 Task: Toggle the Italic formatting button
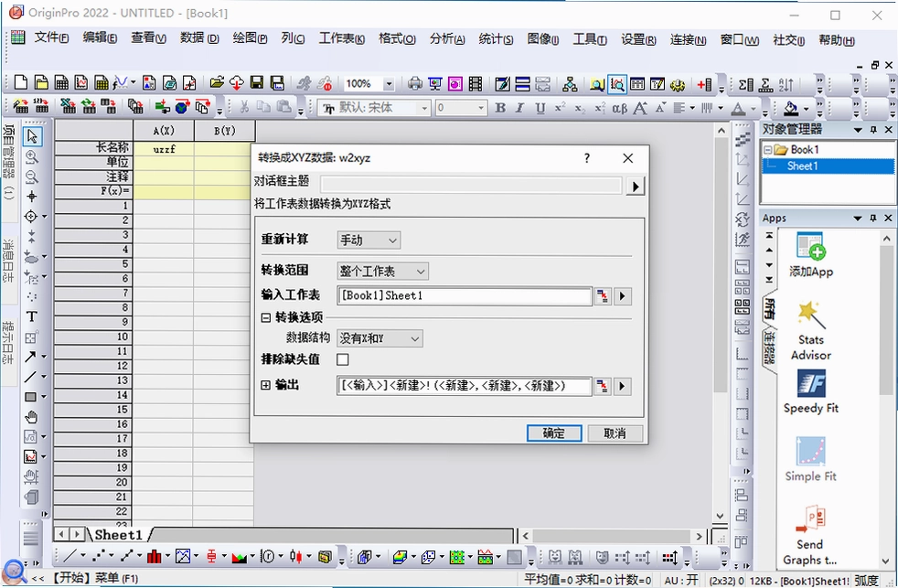tap(519, 108)
